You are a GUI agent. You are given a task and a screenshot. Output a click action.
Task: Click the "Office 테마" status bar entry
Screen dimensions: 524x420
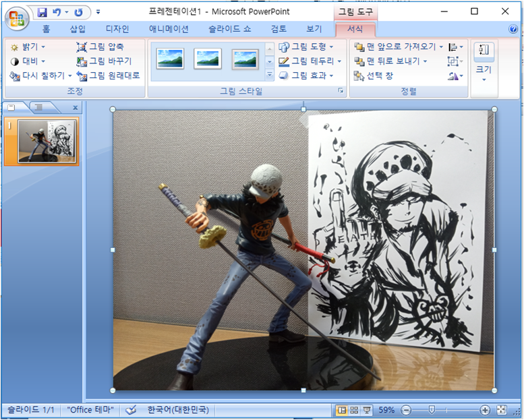click(x=90, y=410)
